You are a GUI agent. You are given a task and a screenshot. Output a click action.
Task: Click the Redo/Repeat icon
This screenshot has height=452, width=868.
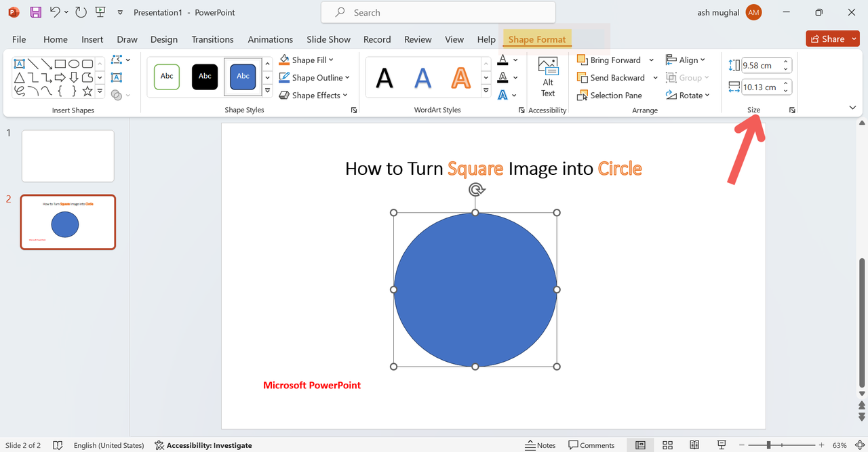[81, 12]
